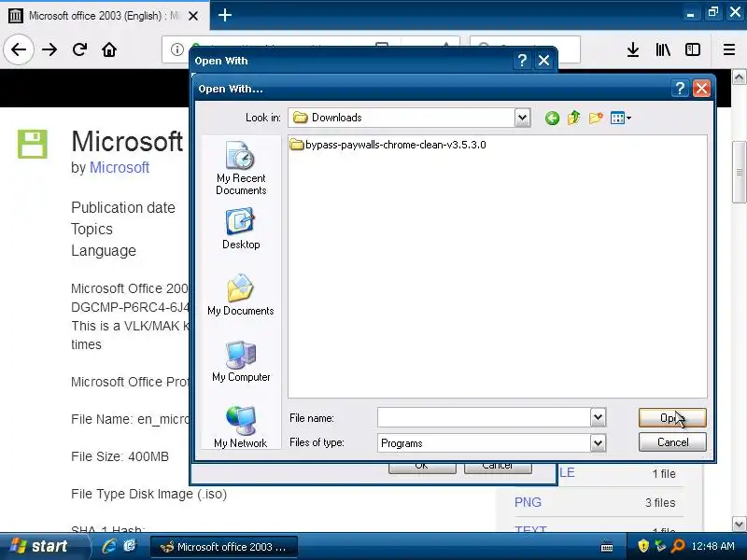The image size is (747, 560).
Task: Go to last folder visited
Action: pos(552,118)
